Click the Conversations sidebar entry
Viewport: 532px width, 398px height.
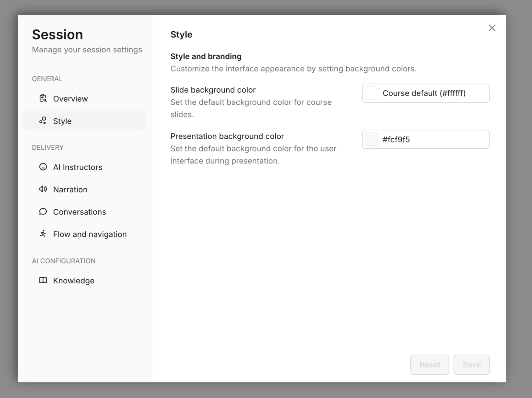point(79,212)
